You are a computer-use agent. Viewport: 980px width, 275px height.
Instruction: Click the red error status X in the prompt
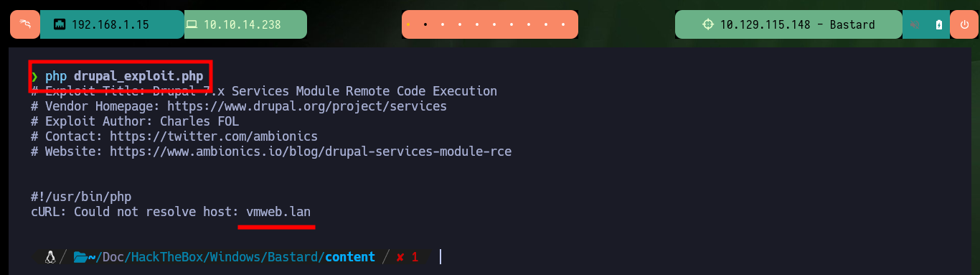coord(400,257)
